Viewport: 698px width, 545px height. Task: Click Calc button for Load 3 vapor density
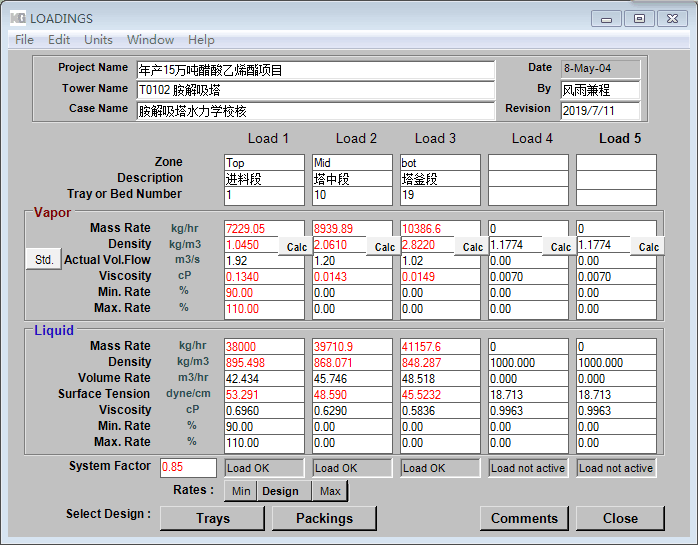pyautogui.click(x=472, y=247)
